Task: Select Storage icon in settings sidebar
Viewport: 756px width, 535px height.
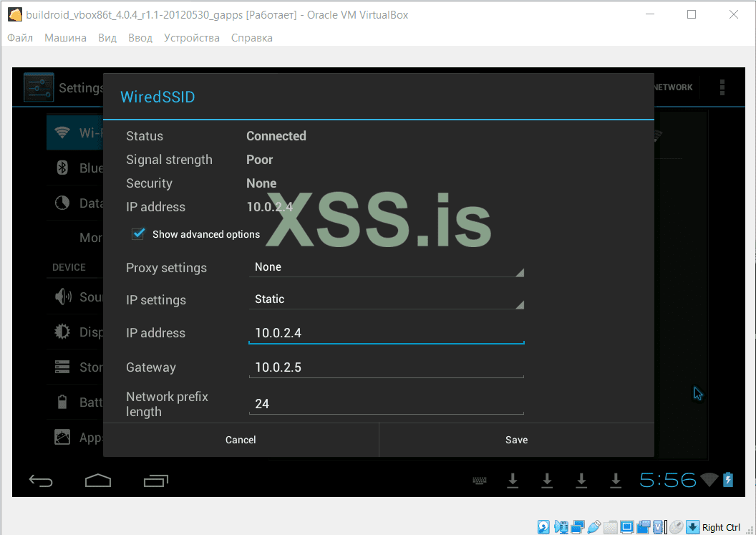Action: pos(62,367)
